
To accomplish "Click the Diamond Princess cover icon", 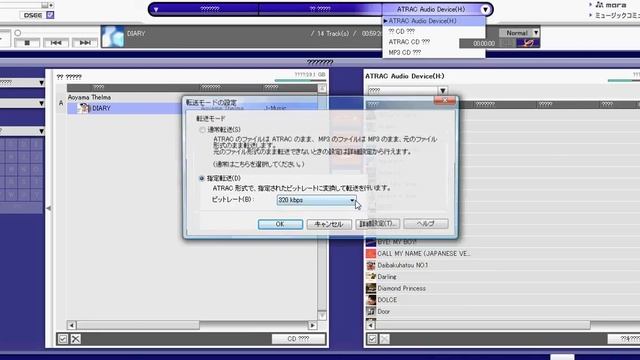I will click(x=371, y=288).
